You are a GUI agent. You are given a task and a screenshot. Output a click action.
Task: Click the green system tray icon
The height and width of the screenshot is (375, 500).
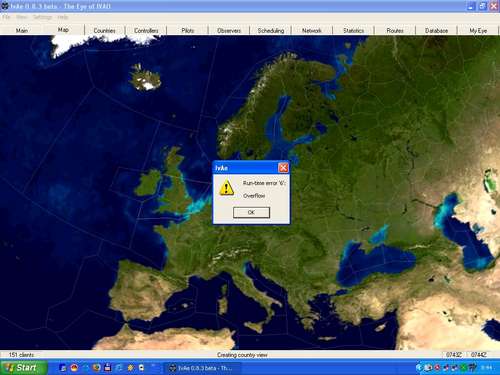(x=463, y=368)
